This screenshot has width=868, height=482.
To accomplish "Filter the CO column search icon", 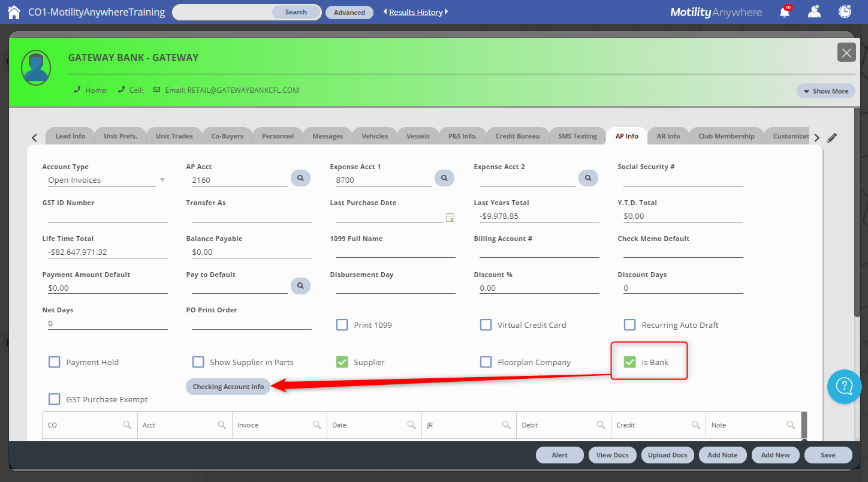I will 127,424.
